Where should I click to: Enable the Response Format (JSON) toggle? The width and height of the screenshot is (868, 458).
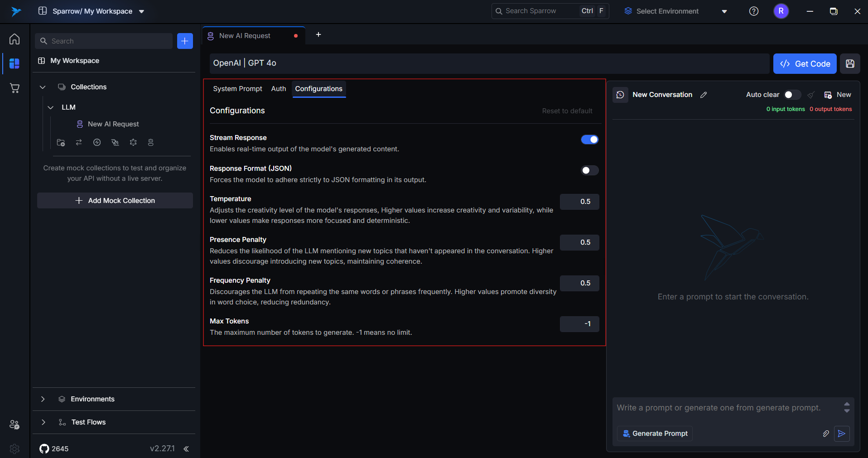tap(590, 170)
